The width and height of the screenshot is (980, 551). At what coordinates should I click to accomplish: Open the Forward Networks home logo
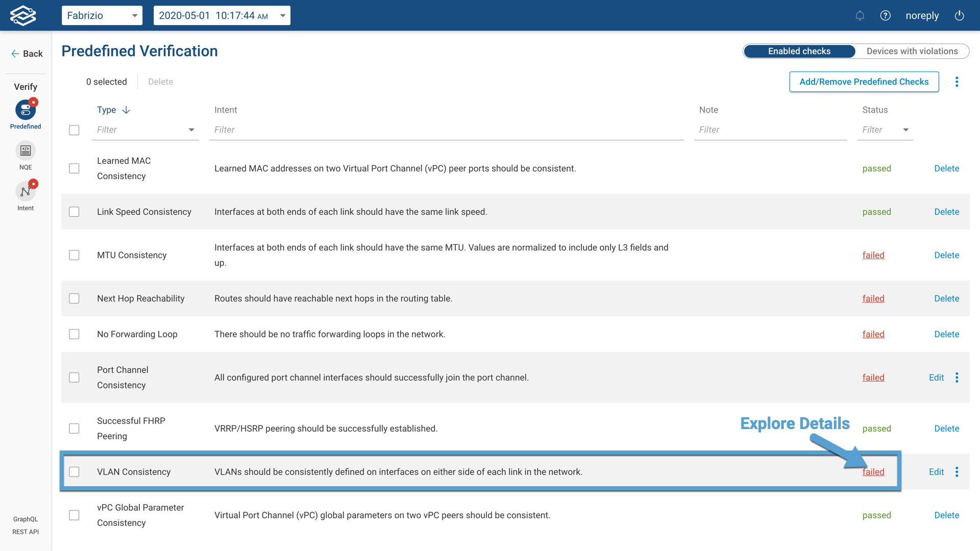pos(23,15)
